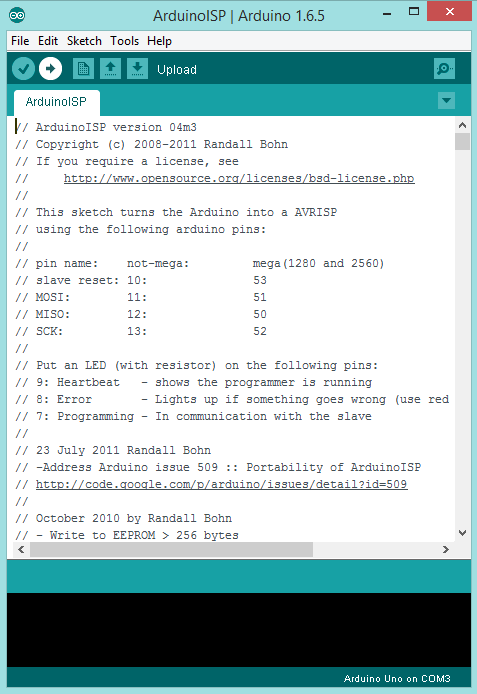Click the Upload arrow button
Screen dimensions: 477x694
[50, 69]
